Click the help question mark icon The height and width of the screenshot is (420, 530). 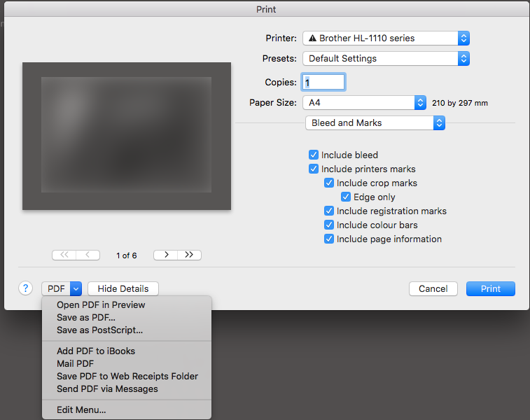coord(25,288)
